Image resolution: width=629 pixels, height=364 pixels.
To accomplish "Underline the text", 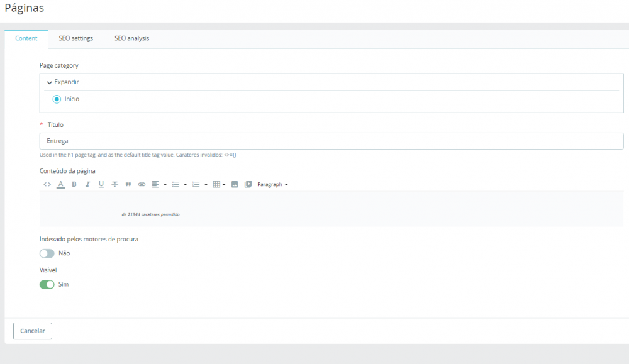I will [101, 184].
